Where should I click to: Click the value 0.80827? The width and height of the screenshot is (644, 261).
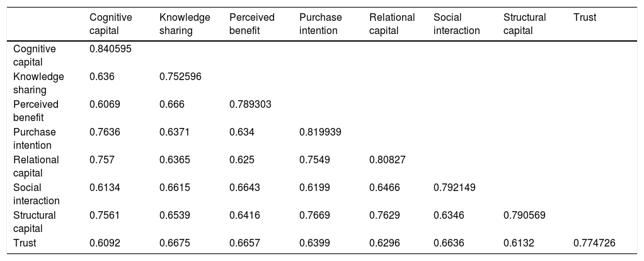[x=388, y=160]
